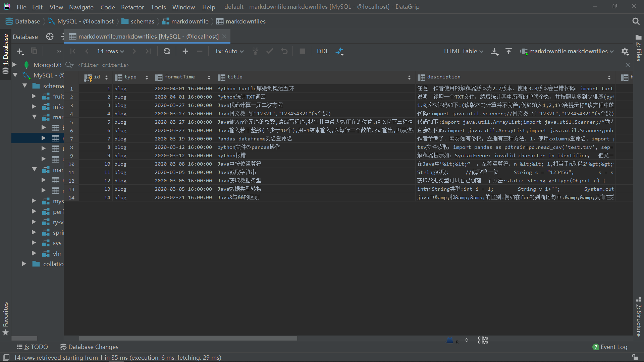Viewport: 644px width, 362px height.
Task: Go to first page of rows
Action: [x=73, y=51]
